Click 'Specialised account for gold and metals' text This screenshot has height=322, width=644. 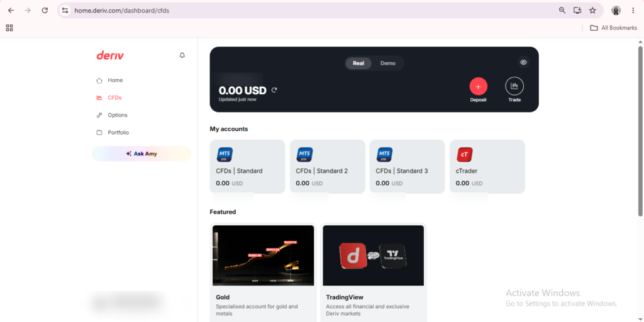click(x=257, y=310)
